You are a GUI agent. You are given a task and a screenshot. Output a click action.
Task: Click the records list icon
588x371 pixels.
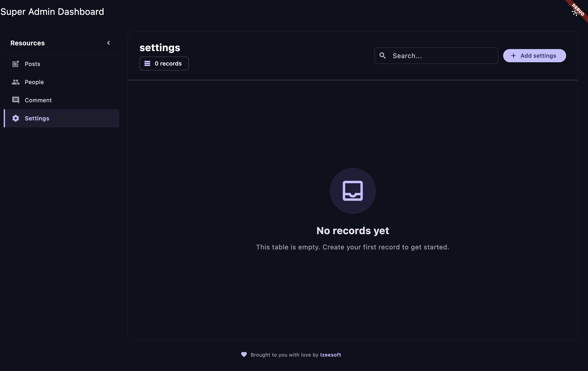click(x=147, y=63)
